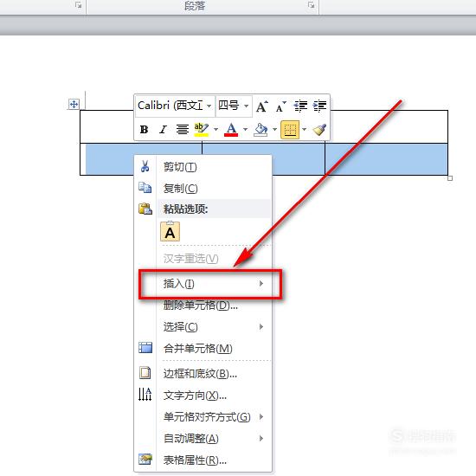Center align text via mini toolbar
This screenshot has height=476, width=476.
[182, 130]
